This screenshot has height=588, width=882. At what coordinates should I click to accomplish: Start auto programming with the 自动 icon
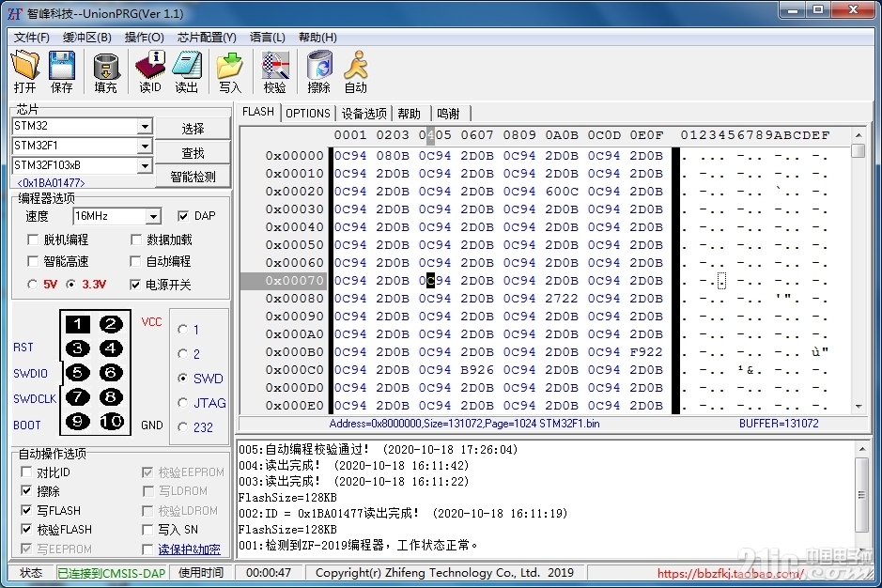tap(356, 71)
